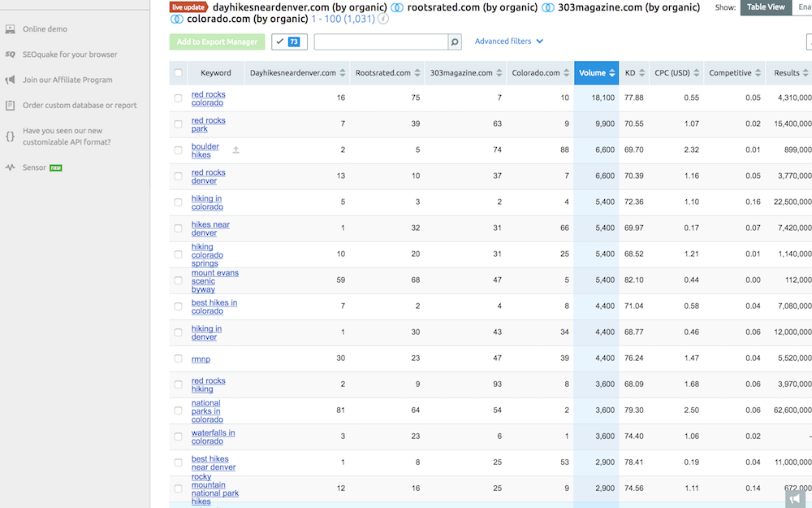Click the rings icon before rootsrated.com
Image resolution: width=812 pixels, height=508 pixels.
397,8
